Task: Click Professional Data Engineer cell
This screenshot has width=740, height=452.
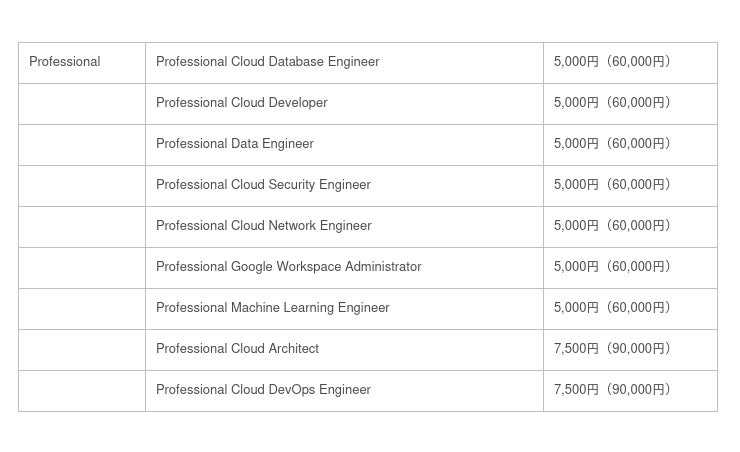Action: (x=235, y=144)
